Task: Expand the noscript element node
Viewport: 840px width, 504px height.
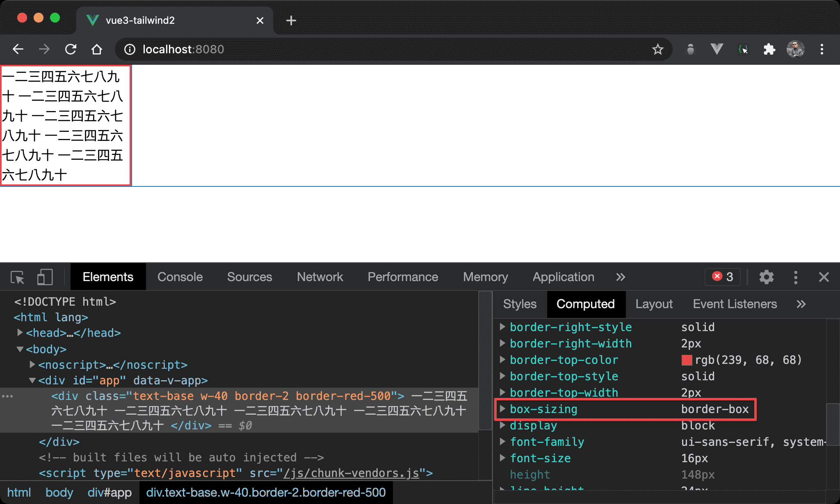Action: [32, 364]
